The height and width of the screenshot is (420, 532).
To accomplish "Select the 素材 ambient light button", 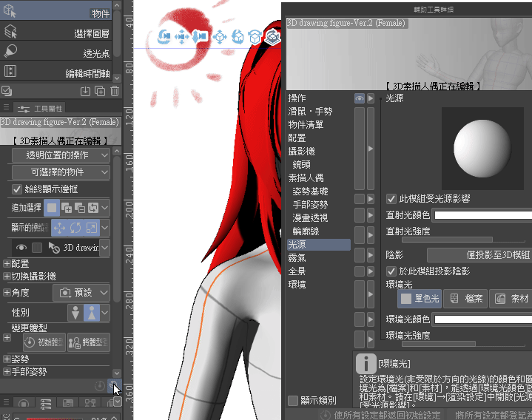I will pos(511,299).
